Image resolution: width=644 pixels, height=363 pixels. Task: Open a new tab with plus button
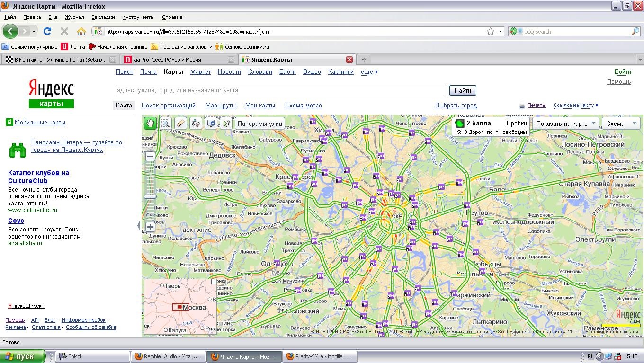point(364,60)
